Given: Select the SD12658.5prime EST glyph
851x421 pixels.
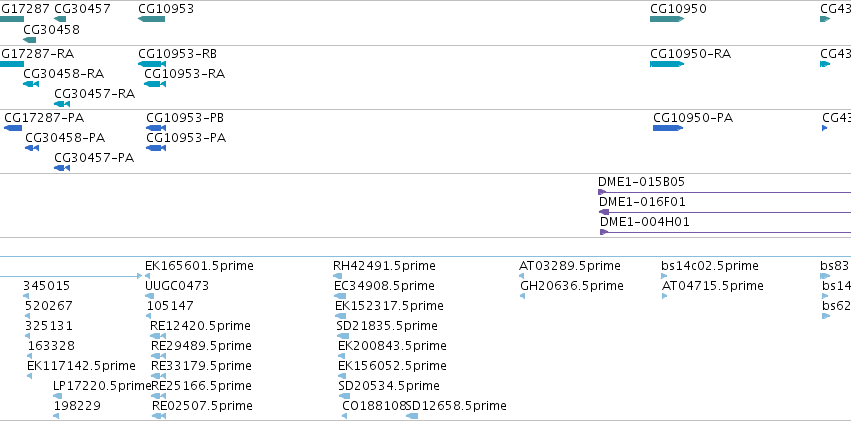Looking at the screenshot, I should click(412, 416).
